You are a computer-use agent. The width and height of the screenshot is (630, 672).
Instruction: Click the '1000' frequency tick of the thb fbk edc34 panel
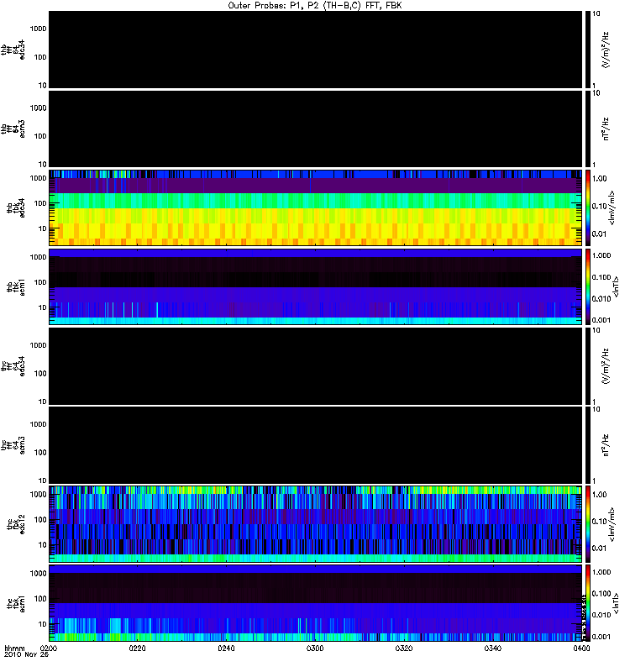tap(38, 178)
